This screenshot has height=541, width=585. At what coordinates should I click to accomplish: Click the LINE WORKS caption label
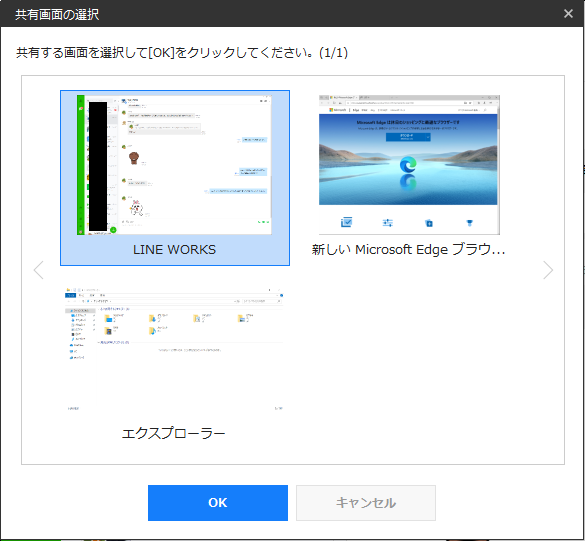174,249
